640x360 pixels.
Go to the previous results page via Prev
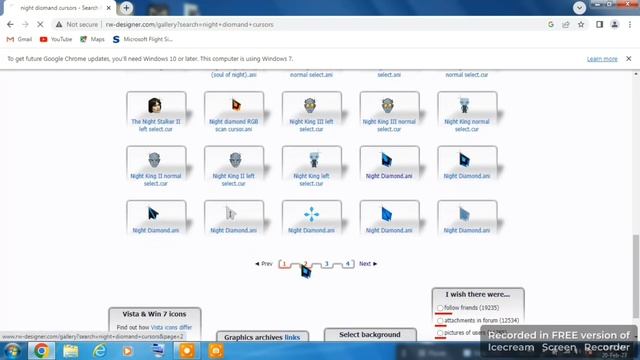point(264,264)
